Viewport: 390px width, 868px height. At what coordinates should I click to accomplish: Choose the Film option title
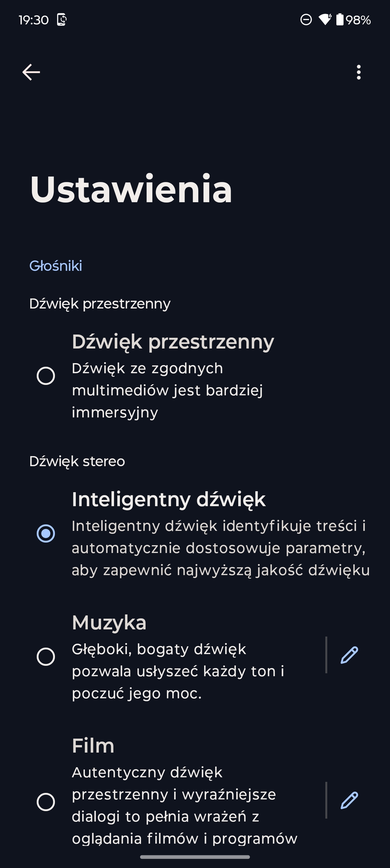coord(93,745)
